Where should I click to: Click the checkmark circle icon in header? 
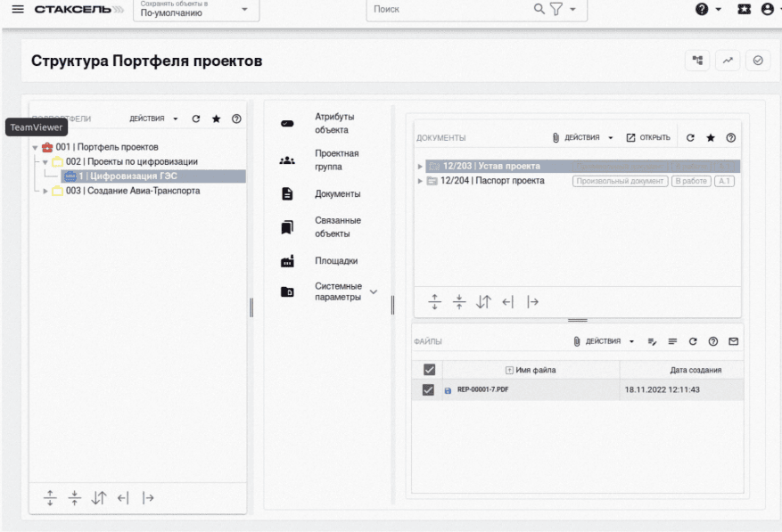[x=758, y=61]
